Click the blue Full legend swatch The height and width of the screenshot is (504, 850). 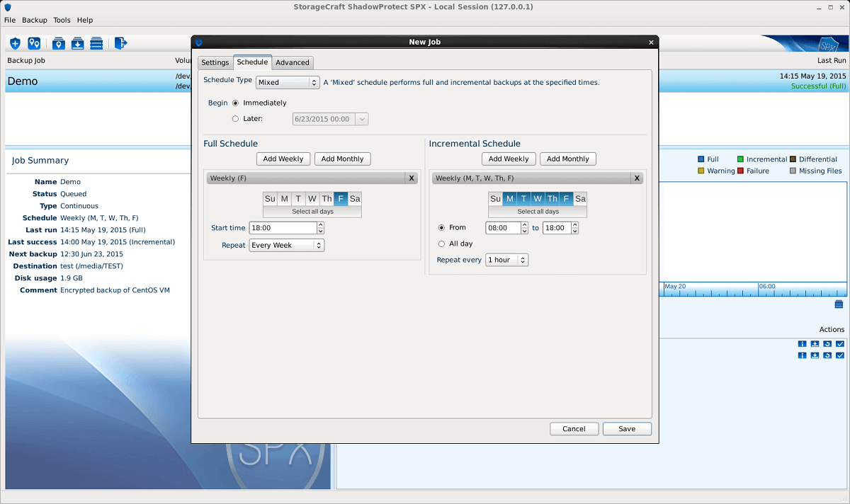click(x=701, y=159)
